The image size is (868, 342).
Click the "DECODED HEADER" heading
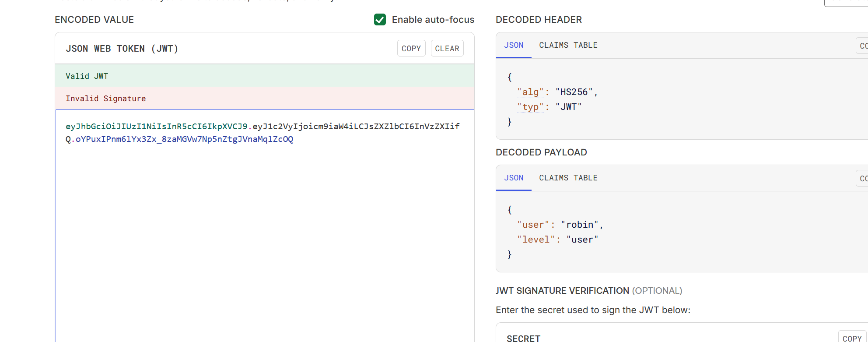(x=539, y=20)
